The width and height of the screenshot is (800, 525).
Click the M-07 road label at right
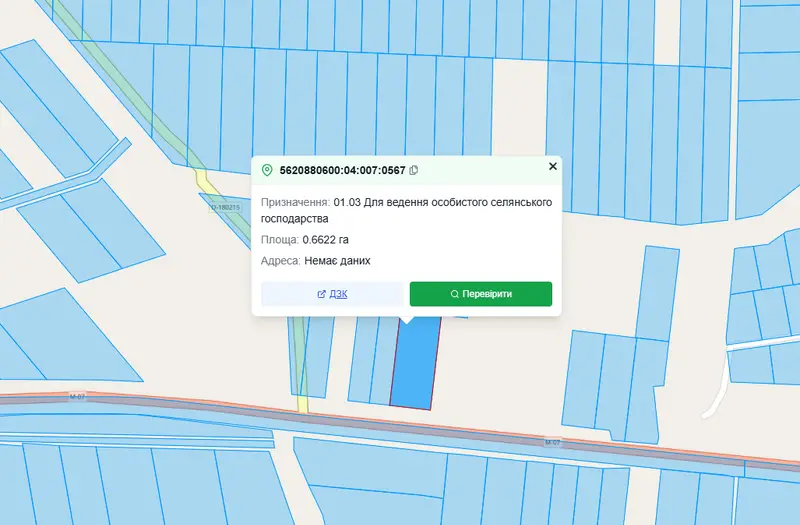pyautogui.click(x=552, y=442)
